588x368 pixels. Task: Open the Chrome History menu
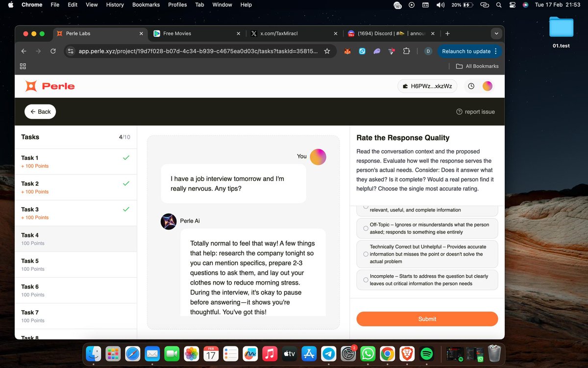click(x=115, y=4)
